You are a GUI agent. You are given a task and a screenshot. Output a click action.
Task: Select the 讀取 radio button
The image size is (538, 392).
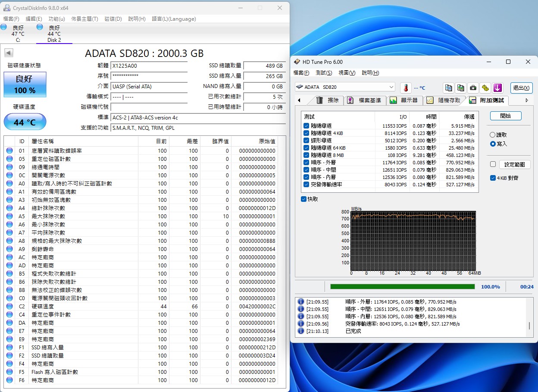[x=493, y=135]
